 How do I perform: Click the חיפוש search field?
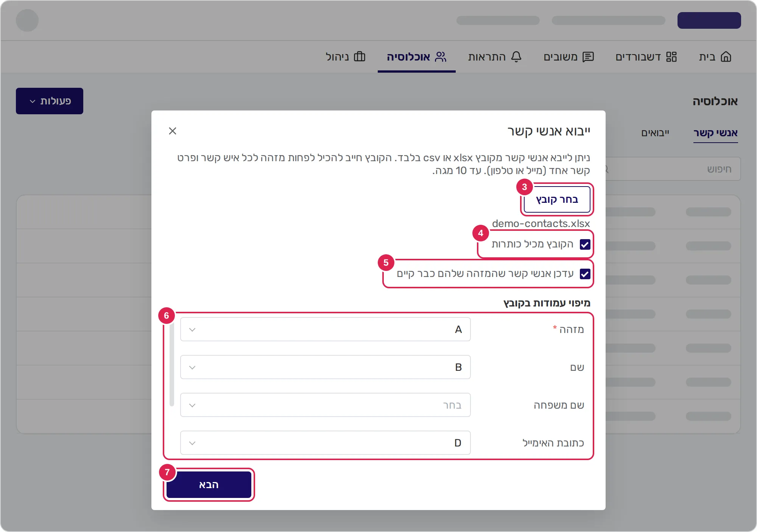[x=673, y=169]
